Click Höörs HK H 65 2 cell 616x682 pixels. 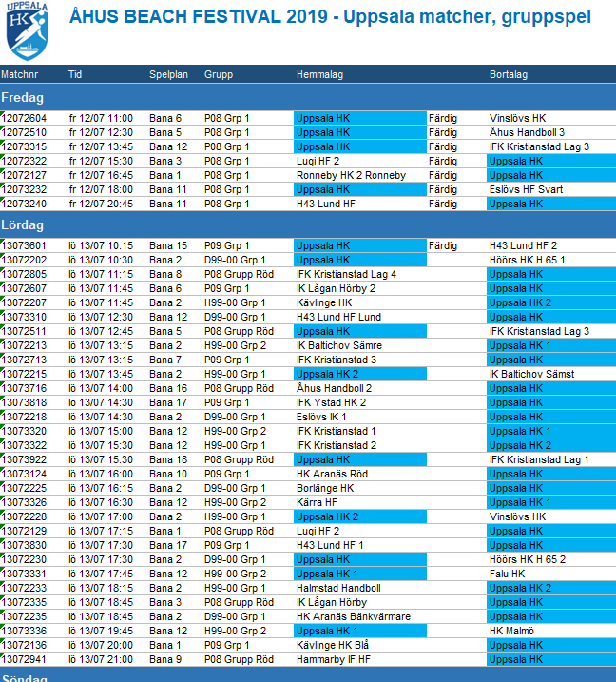(x=528, y=560)
